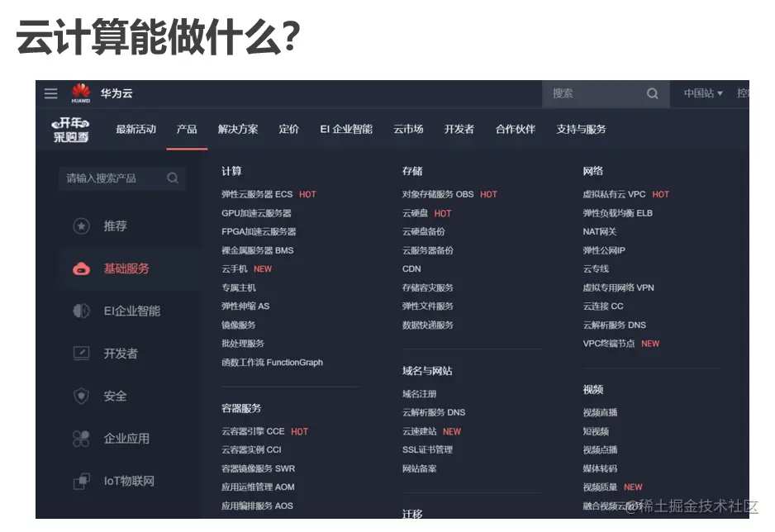Click the 请输入搜索产品 search field
This screenshot has width=775, height=532.
pyautogui.click(x=122, y=178)
